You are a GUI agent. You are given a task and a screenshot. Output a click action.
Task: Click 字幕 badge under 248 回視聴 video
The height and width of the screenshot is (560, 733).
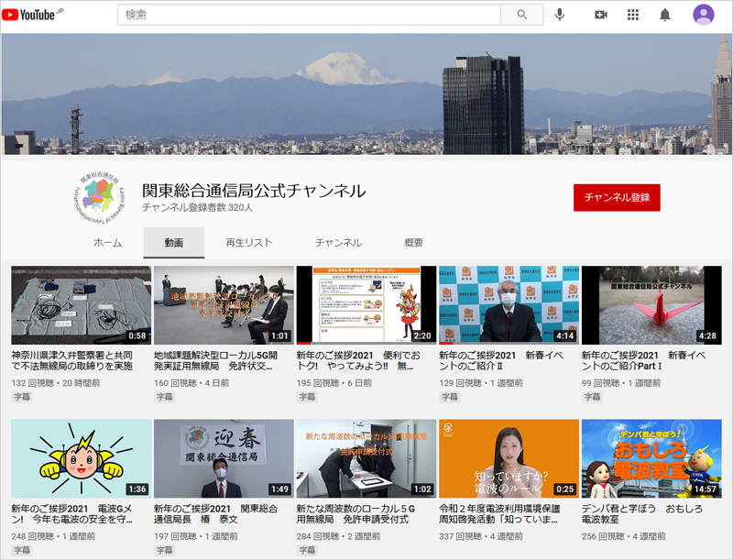tap(21, 550)
